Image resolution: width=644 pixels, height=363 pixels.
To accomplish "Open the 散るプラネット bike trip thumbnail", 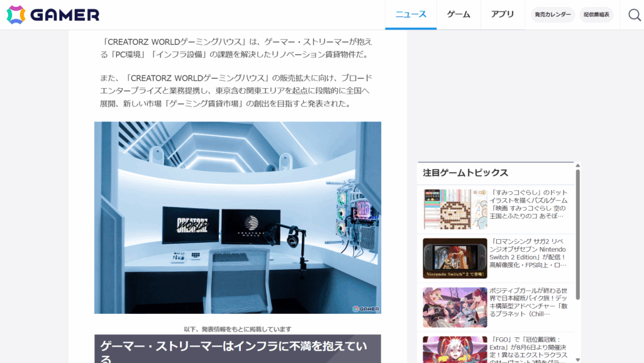I will 455,307.
